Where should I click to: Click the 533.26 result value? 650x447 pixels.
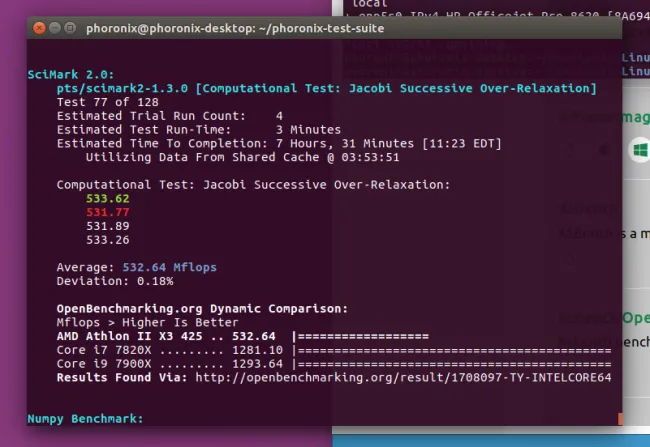pyautogui.click(x=108, y=240)
